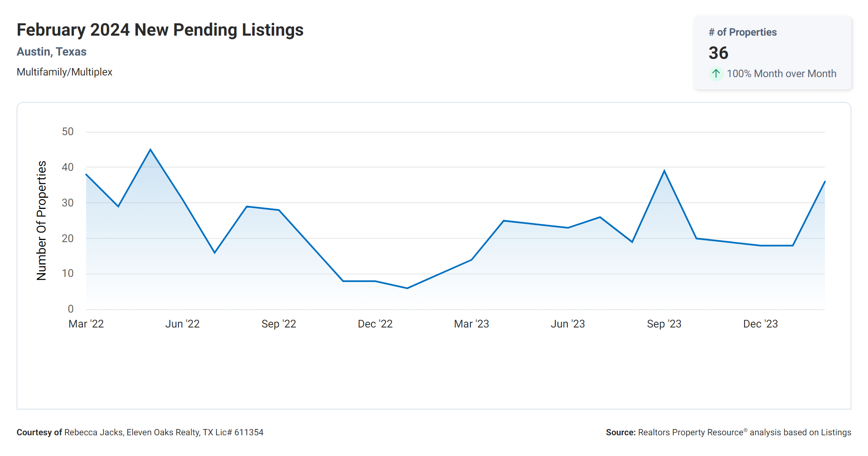Click the final February 2024 data point
Screen dimensions: 868x456
click(x=824, y=182)
